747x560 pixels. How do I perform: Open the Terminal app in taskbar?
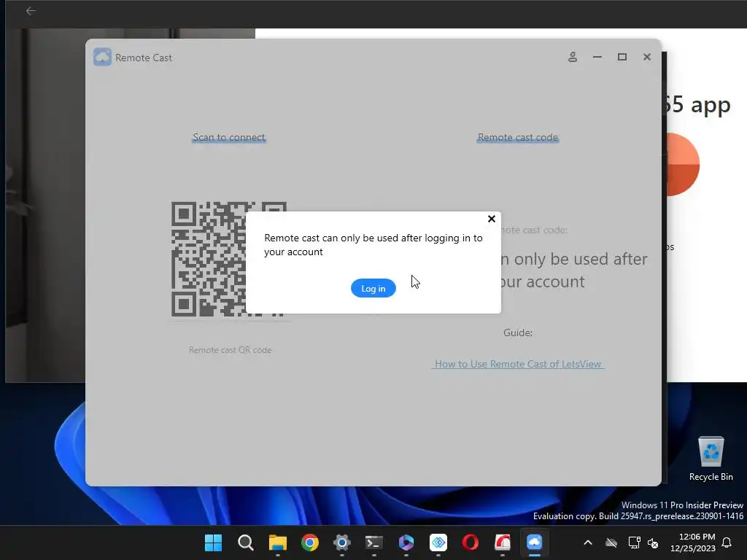(x=374, y=542)
